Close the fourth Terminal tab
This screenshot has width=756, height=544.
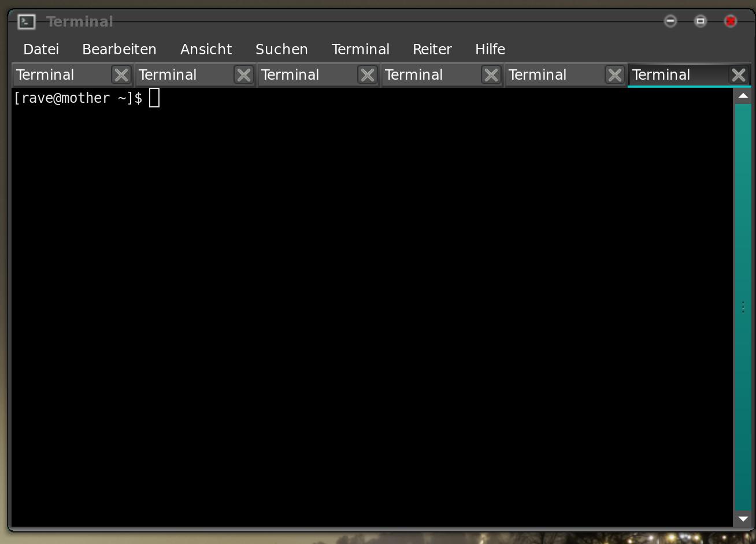pos(491,74)
